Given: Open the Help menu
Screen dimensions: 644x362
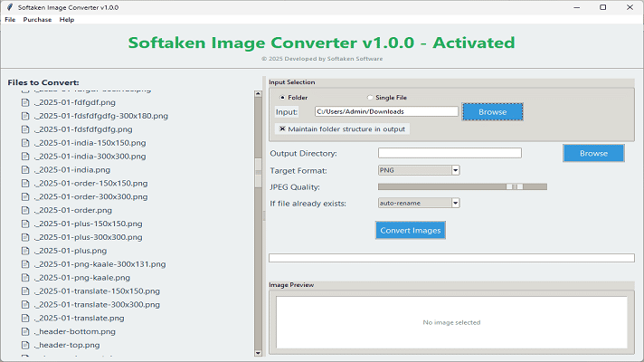Looking at the screenshot, I should 67,19.
